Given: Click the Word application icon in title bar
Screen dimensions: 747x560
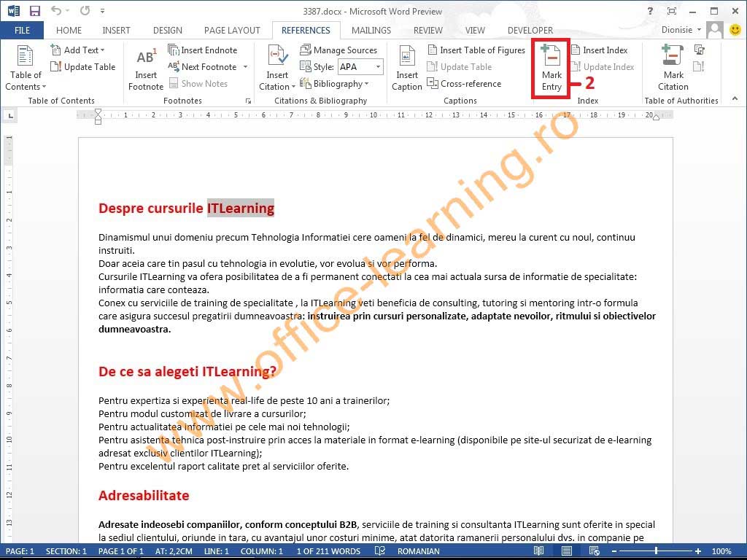Looking at the screenshot, I should pyautogui.click(x=13, y=10).
